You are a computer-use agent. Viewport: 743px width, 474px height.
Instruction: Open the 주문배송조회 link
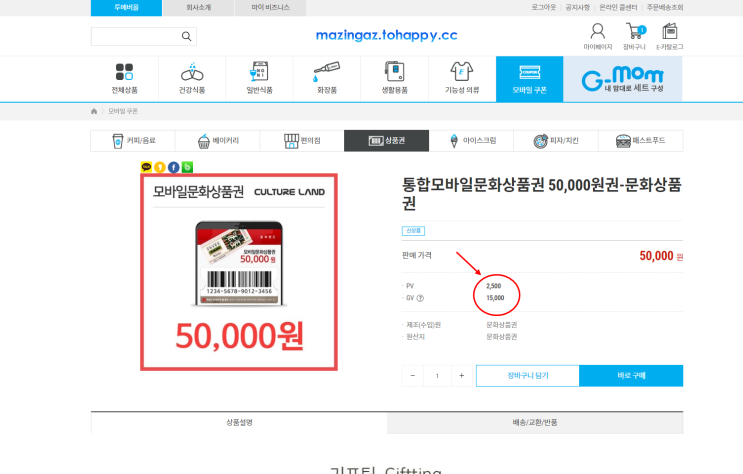click(665, 8)
